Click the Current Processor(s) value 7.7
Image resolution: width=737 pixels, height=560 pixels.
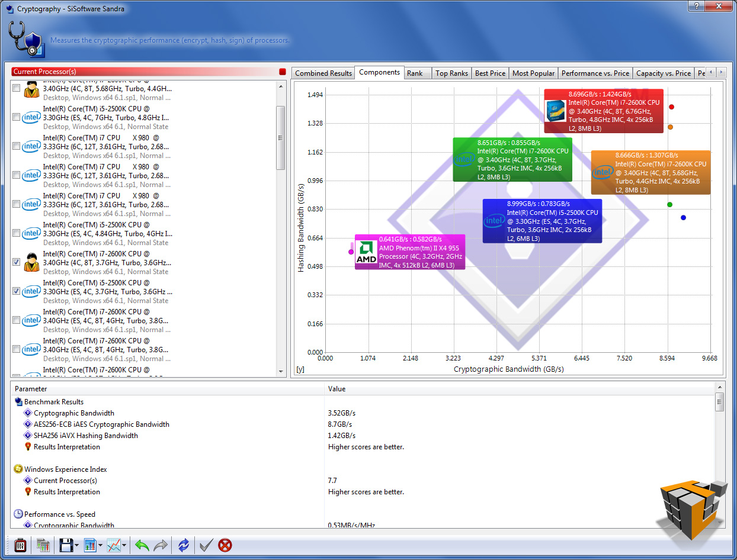pyautogui.click(x=332, y=481)
